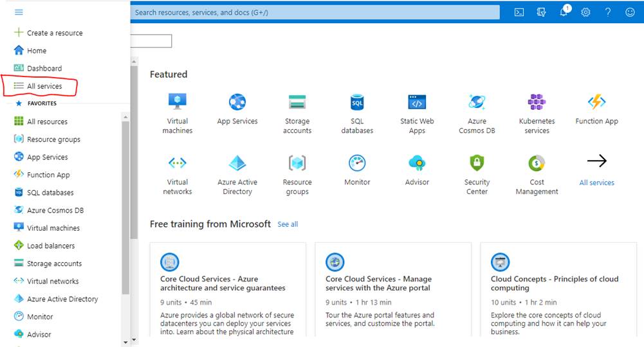Click the All services arrow icon
Screen dimensions: 644x347
point(597,161)
